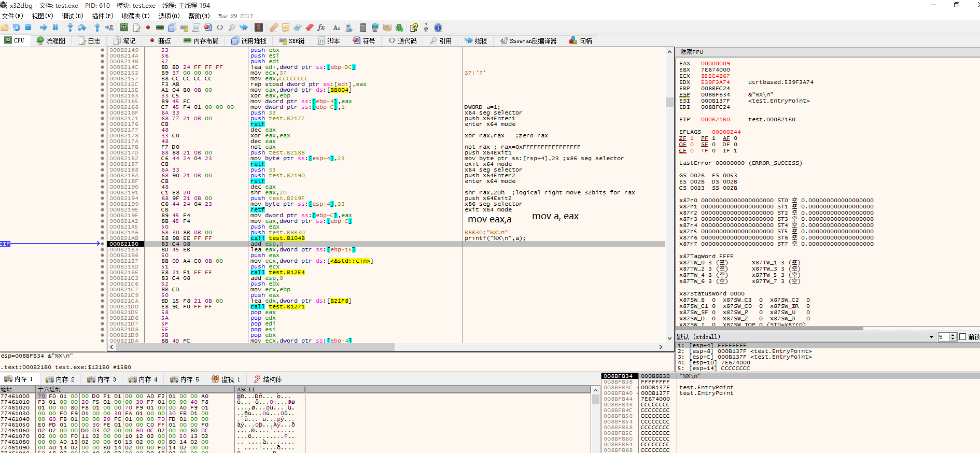Switch to the 内存 2 dump tab
The image size is (980, 453).
[61, 379]
